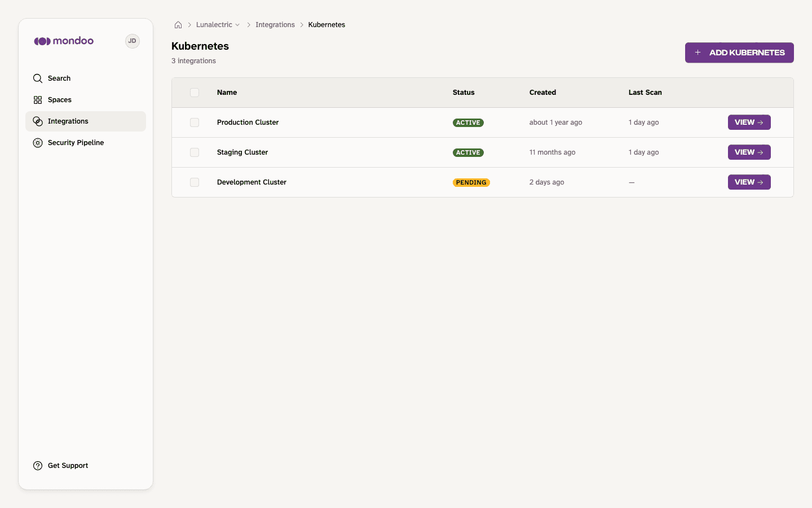Check the Staging Cluster row checkbox

click(195, 152)
